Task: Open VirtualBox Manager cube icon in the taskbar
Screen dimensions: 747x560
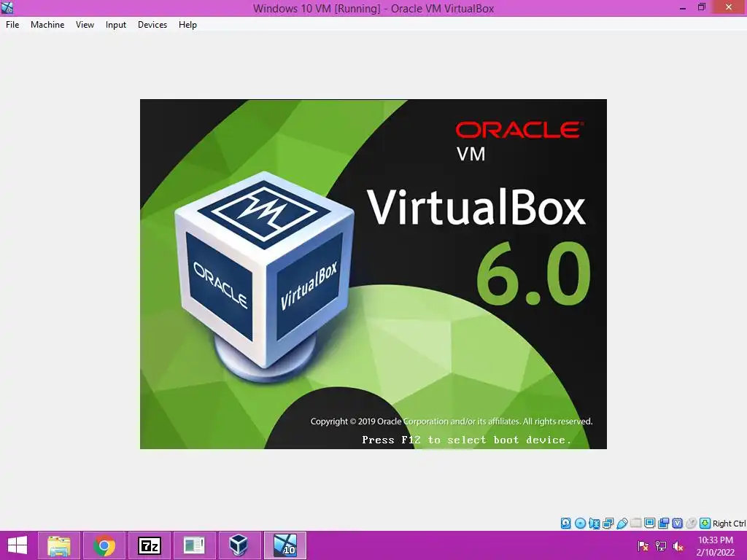Action: pyautogui.click(x=239, y=545)
